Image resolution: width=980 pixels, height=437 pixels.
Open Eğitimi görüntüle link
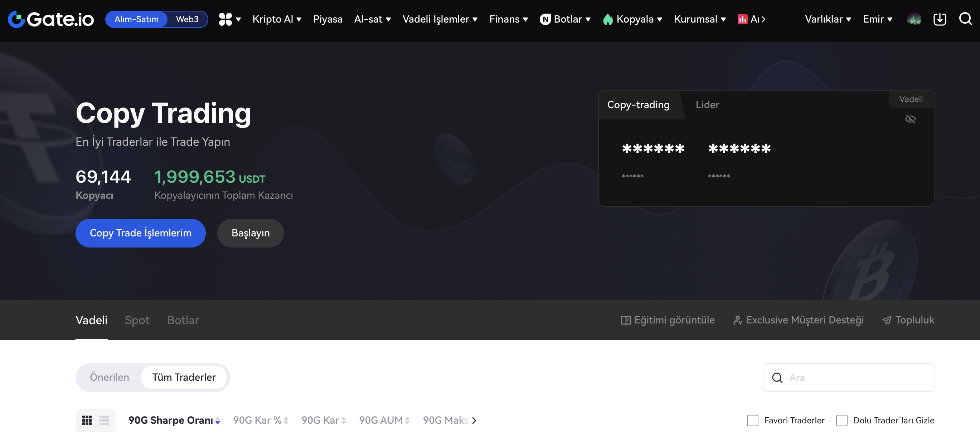(x=668, y=320)
